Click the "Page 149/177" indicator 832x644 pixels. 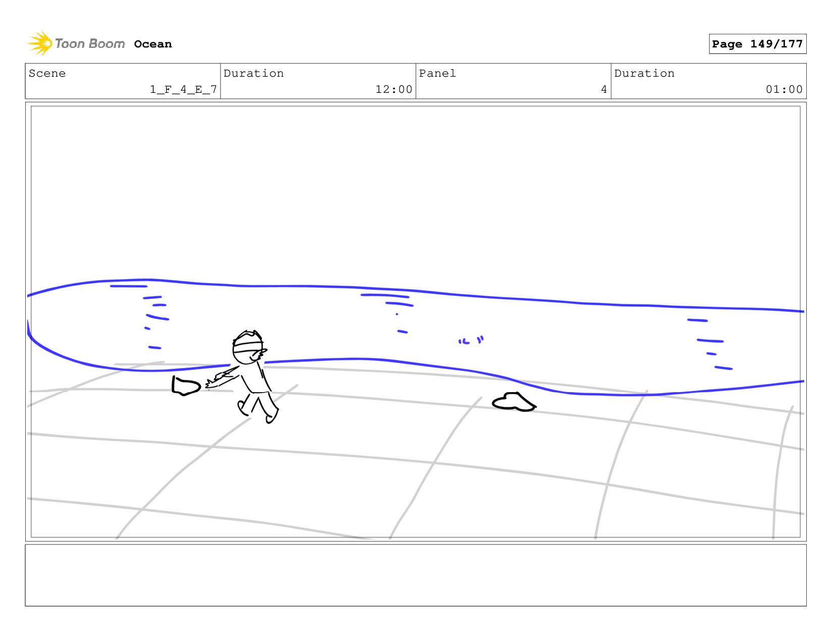(x=757, y=44)
